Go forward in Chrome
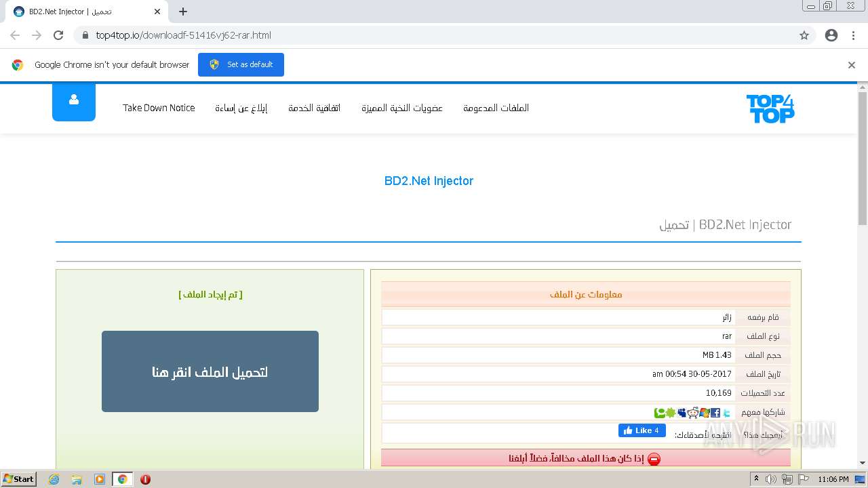Screen dimensions: 868x488 click(37, 35)
